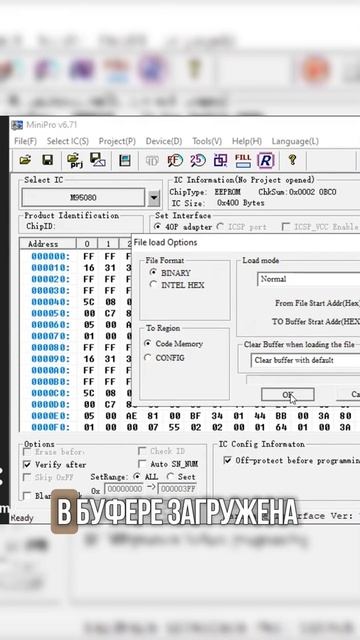Click address row 000000:

click(x=50, y=257)
